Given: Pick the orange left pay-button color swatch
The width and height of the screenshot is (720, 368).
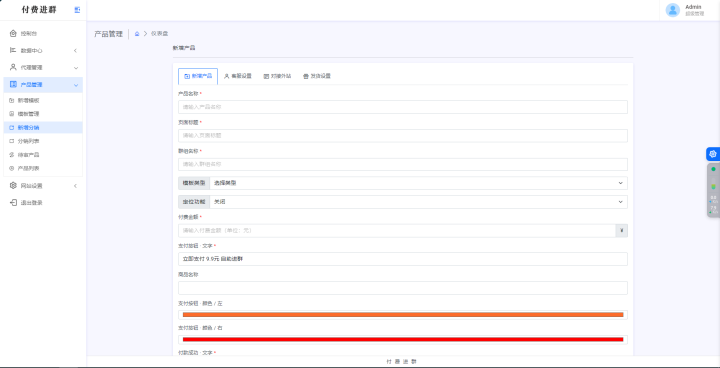Looking at the screenshot, I should (403, 315).
